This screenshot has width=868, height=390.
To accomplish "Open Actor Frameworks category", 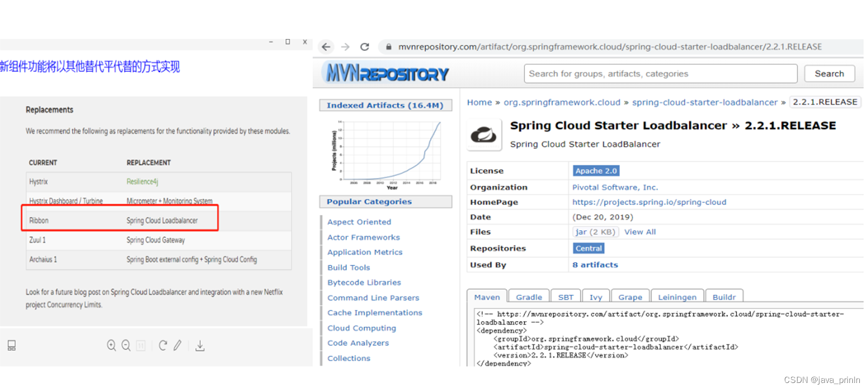I will (364, 237).
